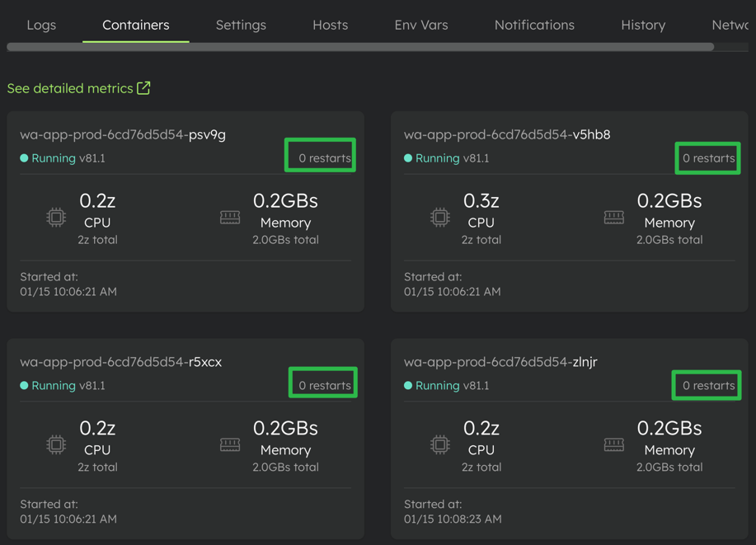Click the memory icon in r5xcx card
The width and height of the screenshot is (756, 545).
pos(230,445)
